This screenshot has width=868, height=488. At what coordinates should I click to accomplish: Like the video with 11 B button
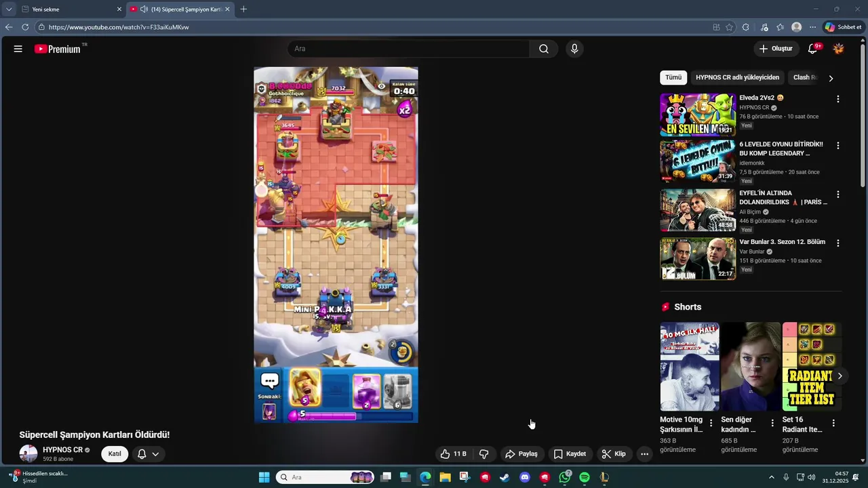(x=454, y=454)
